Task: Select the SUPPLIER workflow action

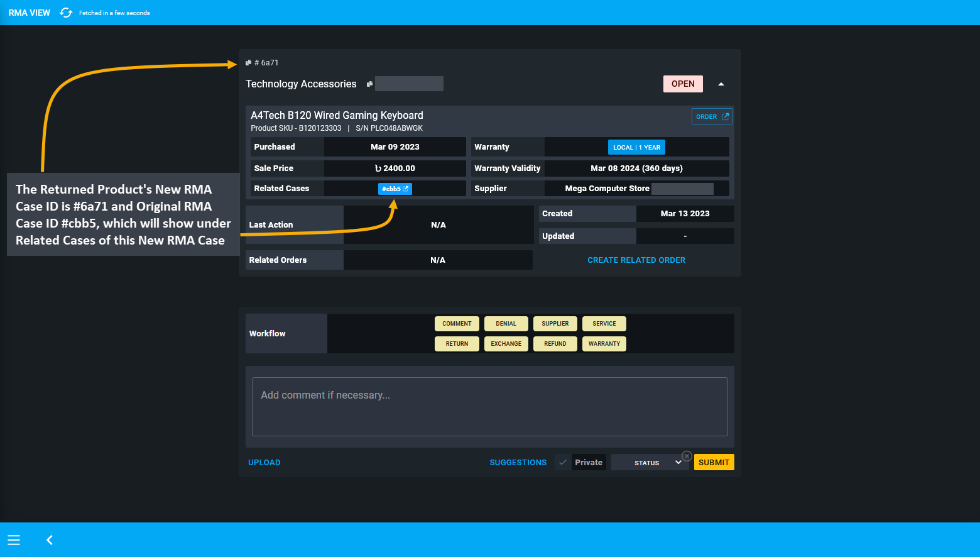Action: click(555, 324)
